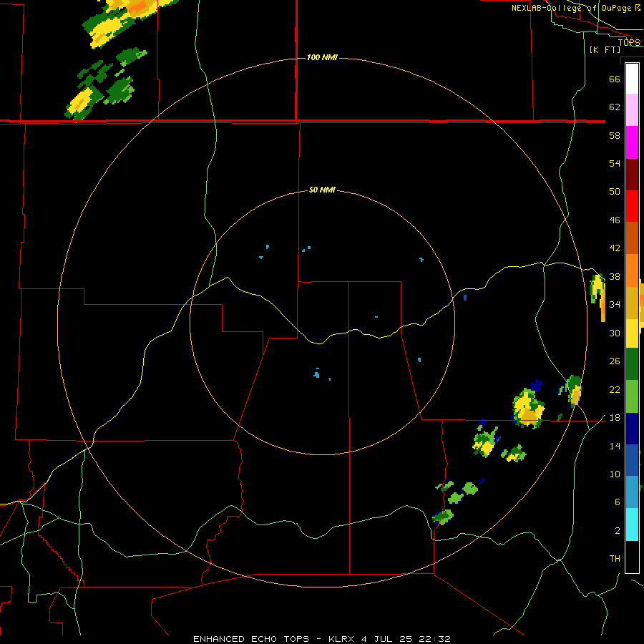Image resolution: width=644 pixels, height=644 pixels.
Task: Click legend value "54"
Action: click(x=615, y=163)
